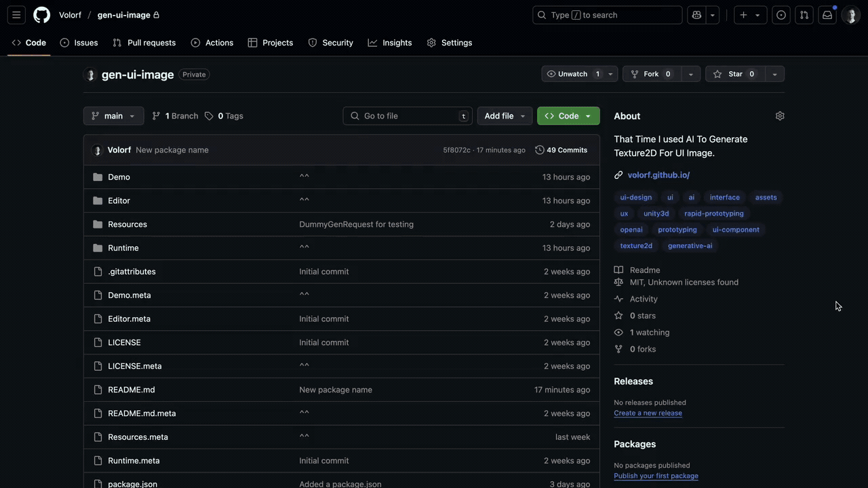Click Publish your first package link
The width and height of the screenshot is (868, 488).
[656, 476]
